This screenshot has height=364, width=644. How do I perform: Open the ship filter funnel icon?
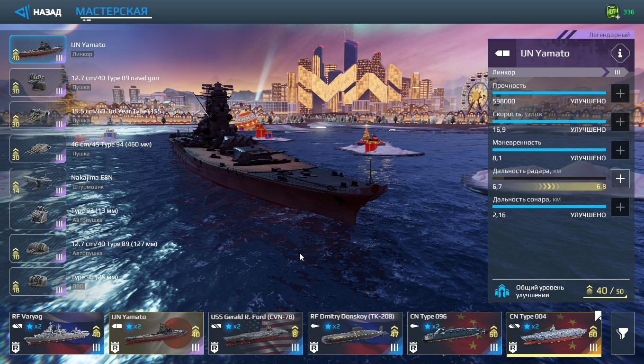click(x=622, y=333)
